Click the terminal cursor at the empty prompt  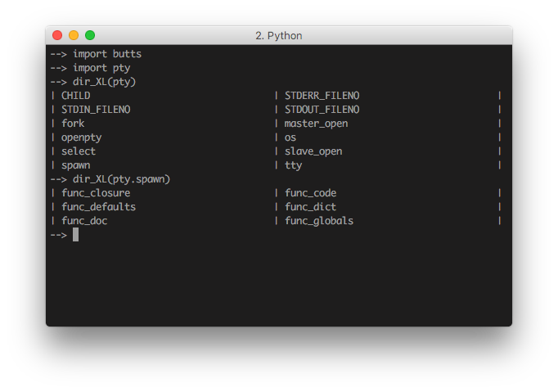[x=75, y=235]
